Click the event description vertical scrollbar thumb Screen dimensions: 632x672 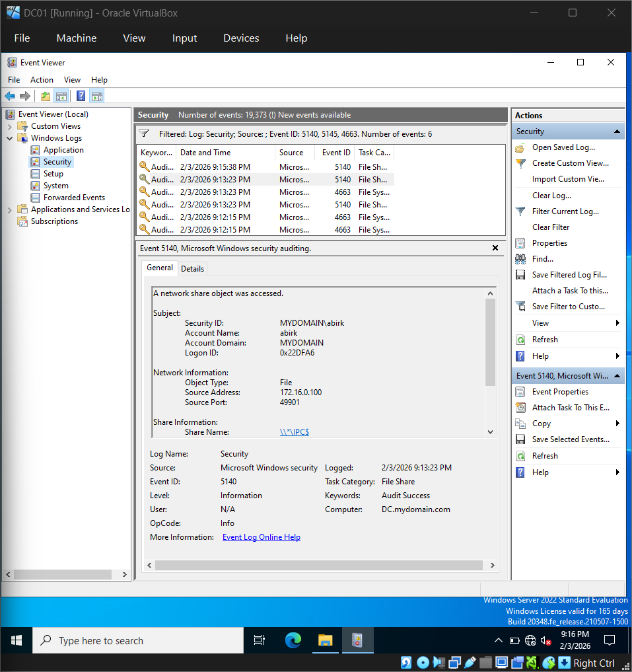tap(490, 342)
